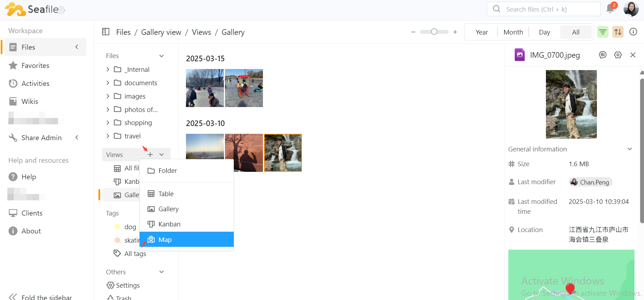Open Favorites in the sidebar

35,65
